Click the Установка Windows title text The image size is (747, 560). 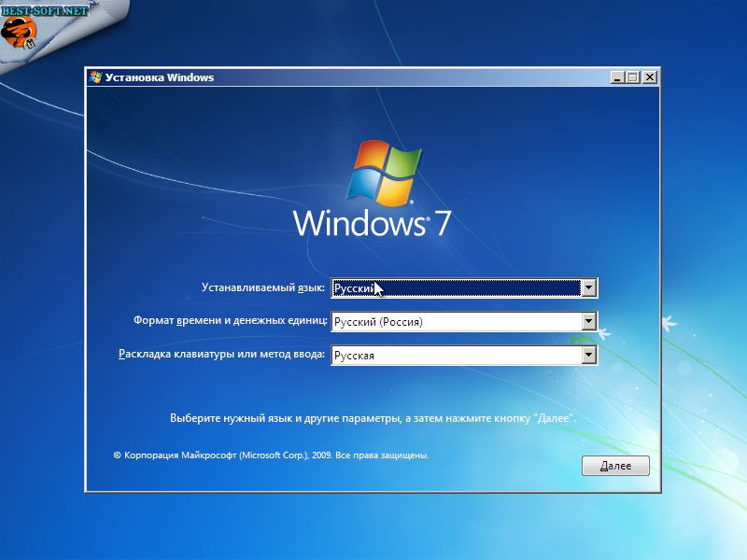point(160,77)
